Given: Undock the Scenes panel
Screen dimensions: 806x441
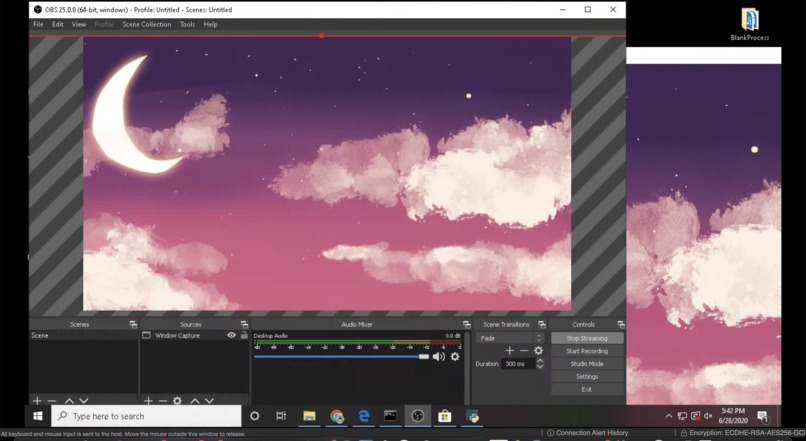Looking at the screenshot, I should point(133,324).
